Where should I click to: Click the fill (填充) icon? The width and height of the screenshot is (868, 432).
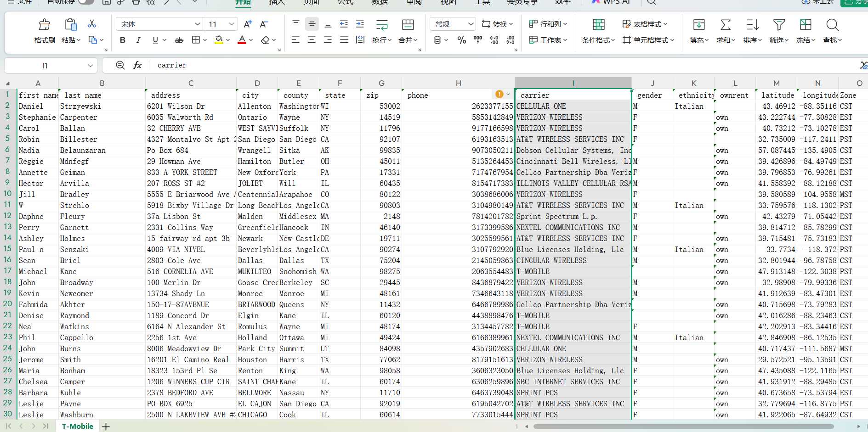click(x=699, y=24)
